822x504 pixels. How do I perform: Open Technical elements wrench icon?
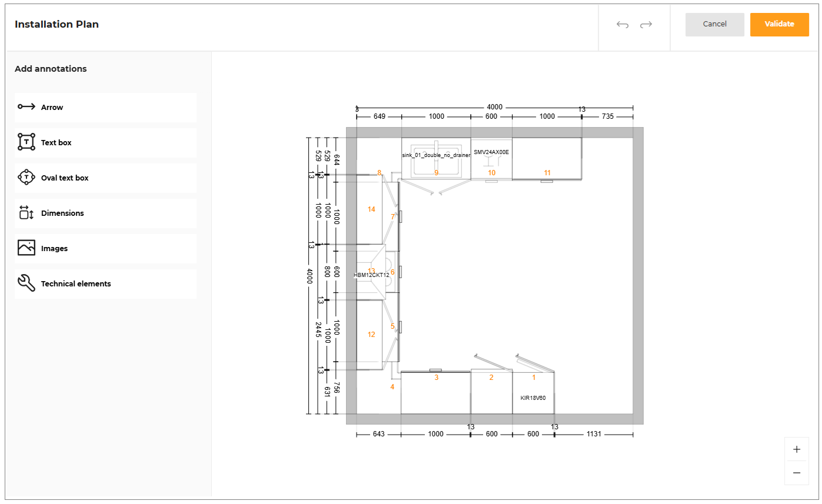pyautogui.click(x=26, y=283)
